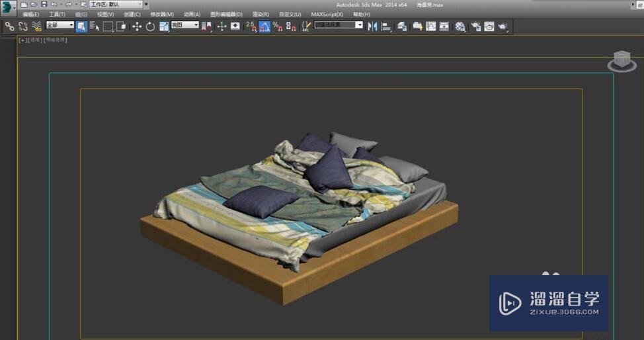The image size is (644, 340).
Task: Activate the Select Object tool
Action: tap(81, 26)
